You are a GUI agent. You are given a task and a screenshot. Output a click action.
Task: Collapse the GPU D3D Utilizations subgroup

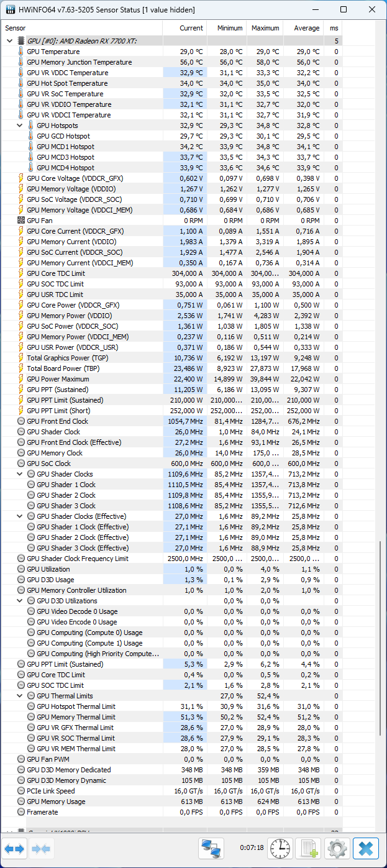[x=20, y=601]
